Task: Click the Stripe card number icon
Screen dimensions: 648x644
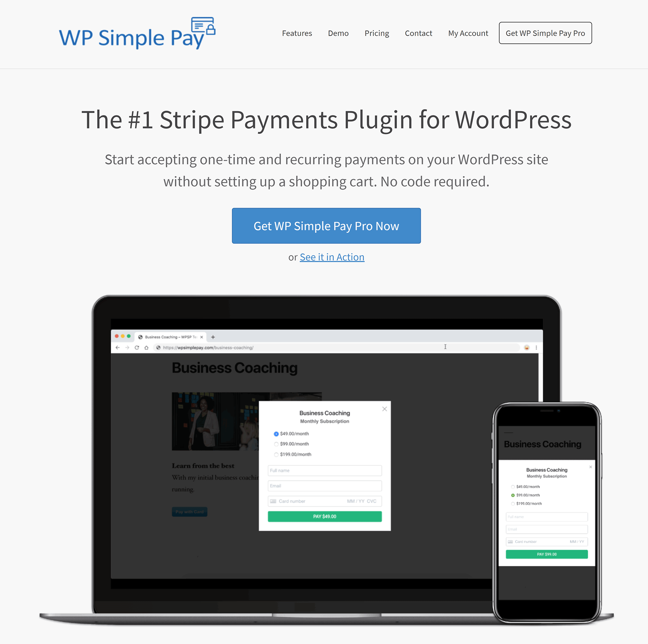Action: (x=273, y=501)
